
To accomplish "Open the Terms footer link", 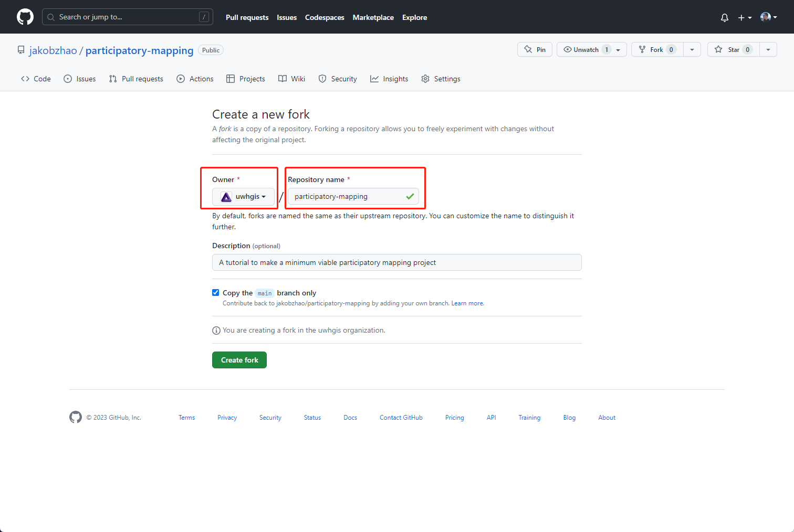I will [x=186, y=418].
